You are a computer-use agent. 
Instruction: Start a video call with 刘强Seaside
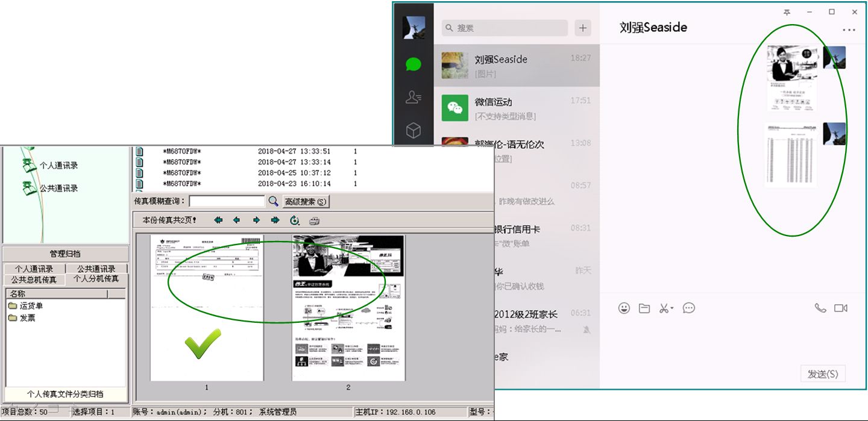pos(841,308)
